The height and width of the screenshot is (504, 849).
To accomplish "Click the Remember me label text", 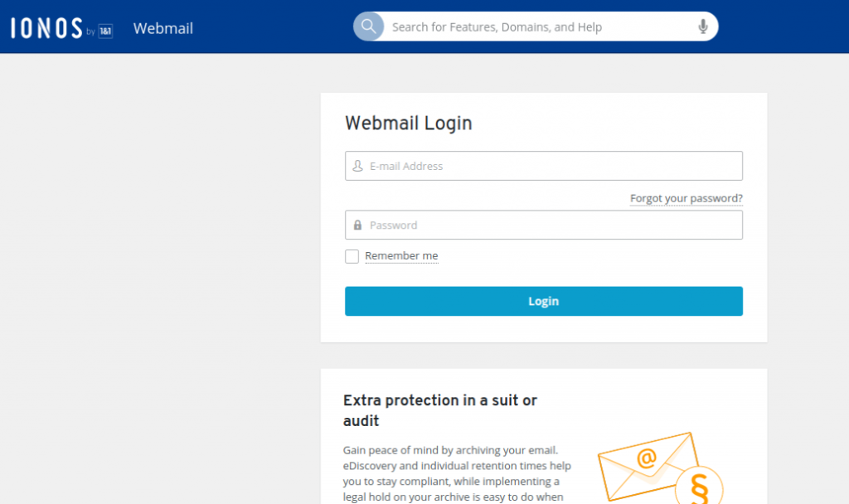I will [401, 255].
